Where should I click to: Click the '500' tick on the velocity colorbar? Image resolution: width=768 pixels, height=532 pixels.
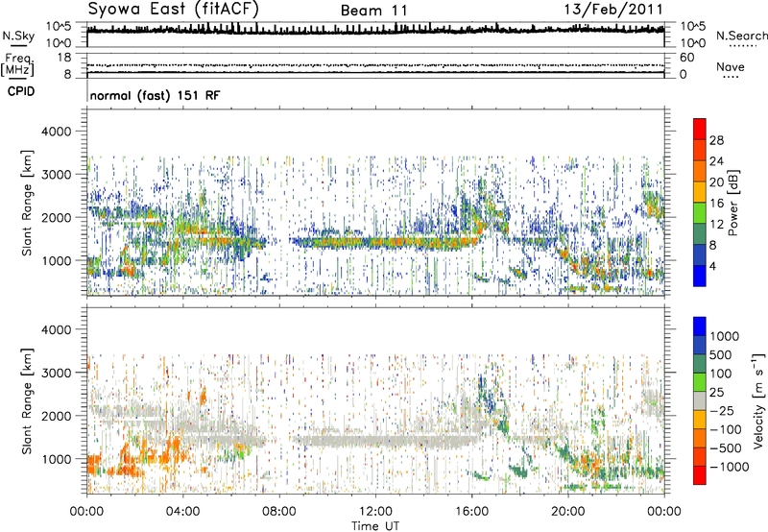coord(721,355)
